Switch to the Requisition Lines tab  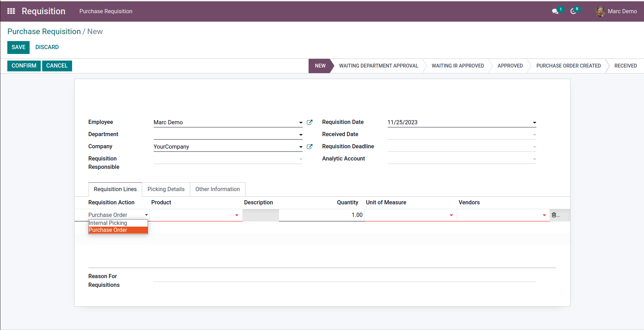point(115,189)
